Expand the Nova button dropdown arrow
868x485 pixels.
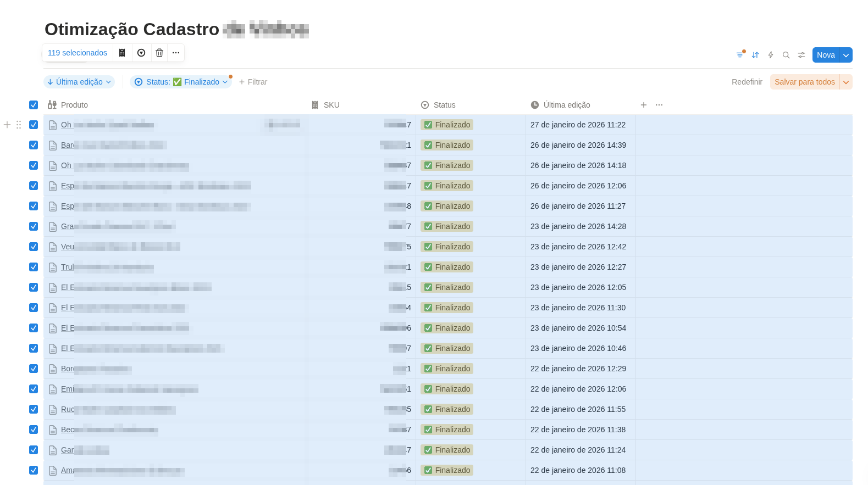click(x=846, y=55)
